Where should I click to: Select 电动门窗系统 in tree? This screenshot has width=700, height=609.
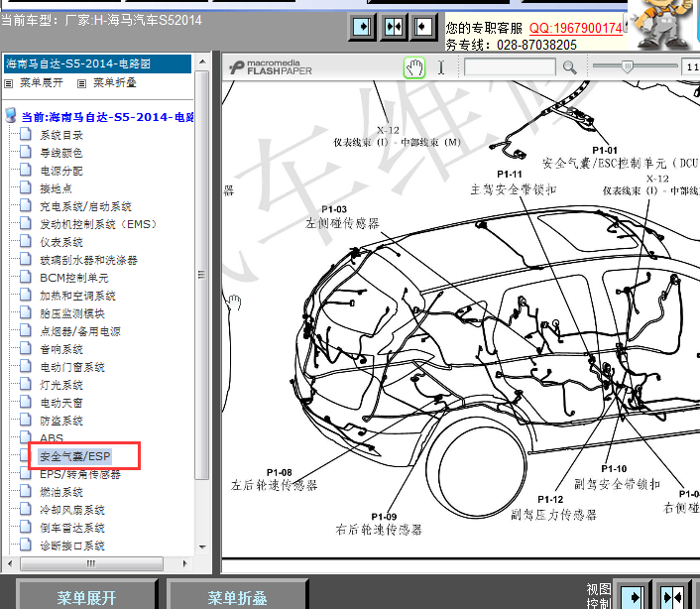pos(72,367)
